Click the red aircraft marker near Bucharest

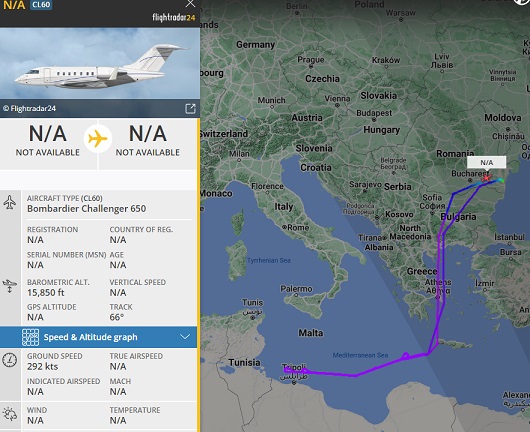point(486,177)
